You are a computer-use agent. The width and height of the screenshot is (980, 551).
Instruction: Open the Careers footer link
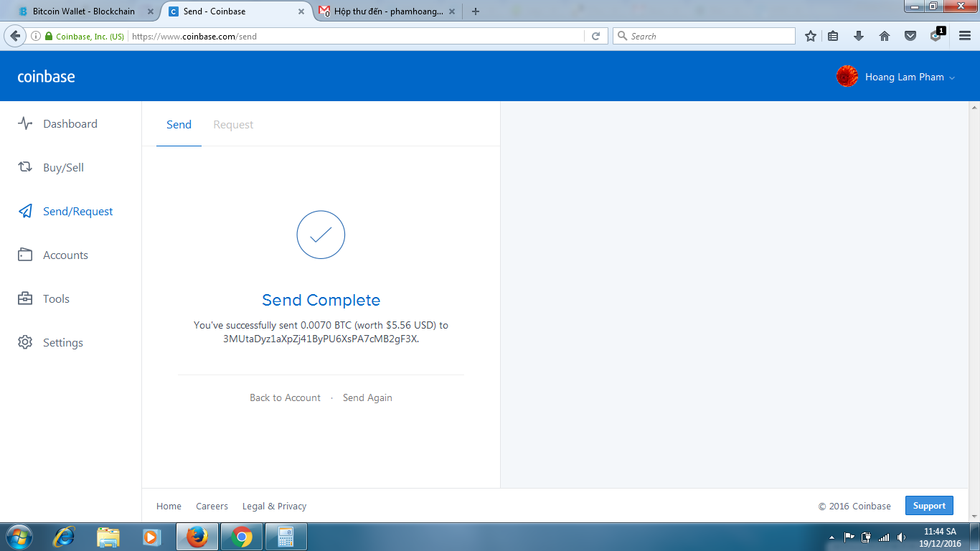pyautogui.click(x=212, y=506)
